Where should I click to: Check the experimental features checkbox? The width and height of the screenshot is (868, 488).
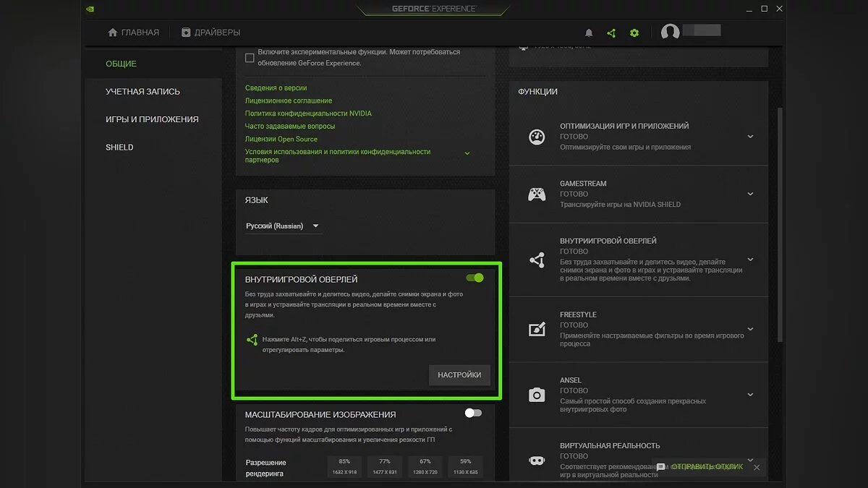(x=250, y=58)
